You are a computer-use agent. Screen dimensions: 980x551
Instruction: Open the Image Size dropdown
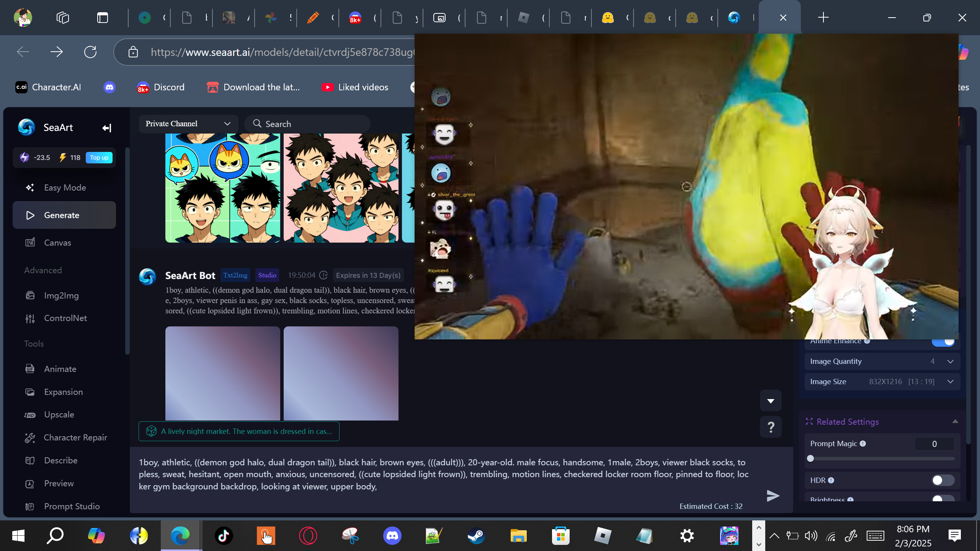tap(882, 381)
